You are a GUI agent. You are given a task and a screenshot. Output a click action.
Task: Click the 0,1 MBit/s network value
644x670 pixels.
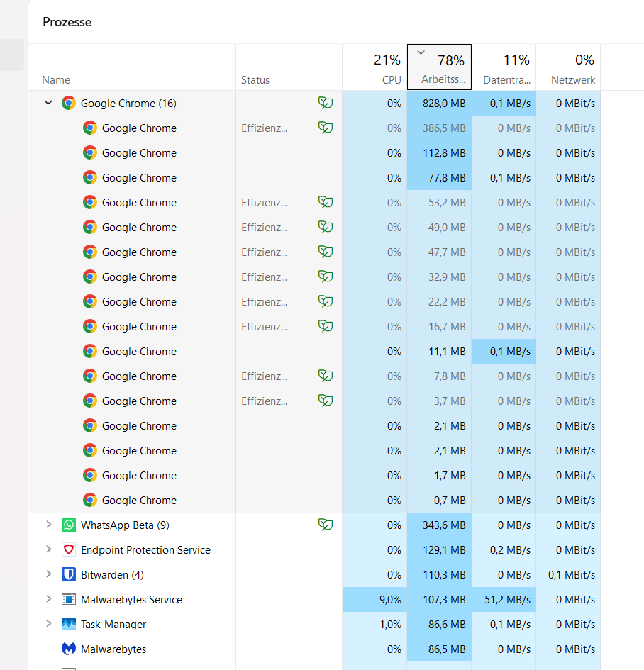[572, 575]
